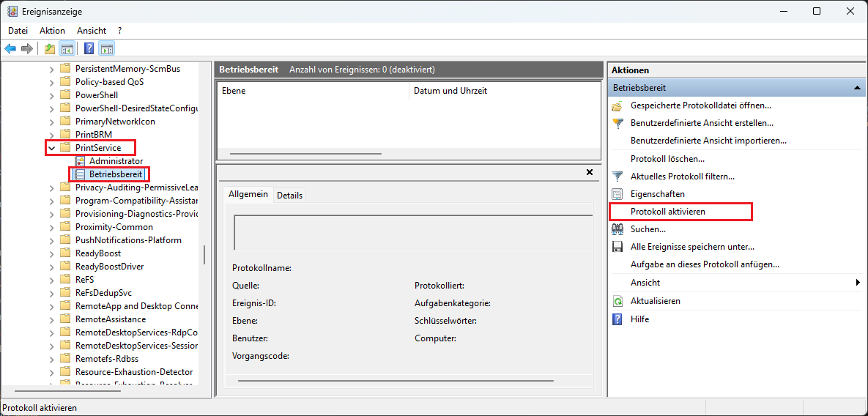Click the PowerShell folder icon
The height and width of the screenshot is (416, 868).
click(x=65, y=95)
